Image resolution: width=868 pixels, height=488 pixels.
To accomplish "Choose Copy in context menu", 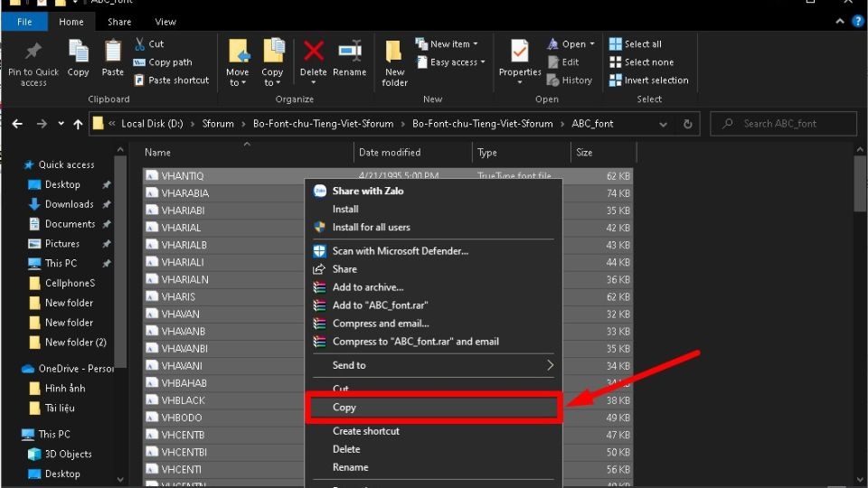I will click(433, 408).
